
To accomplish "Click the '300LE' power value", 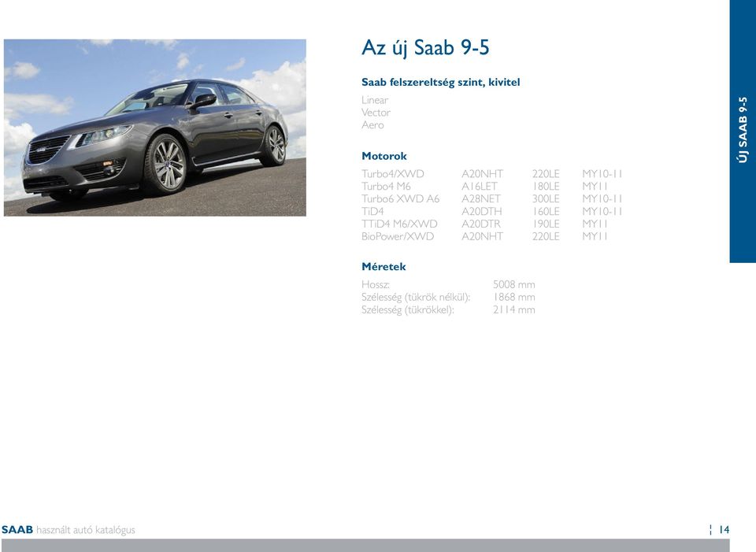I will (x=546, y=198).
